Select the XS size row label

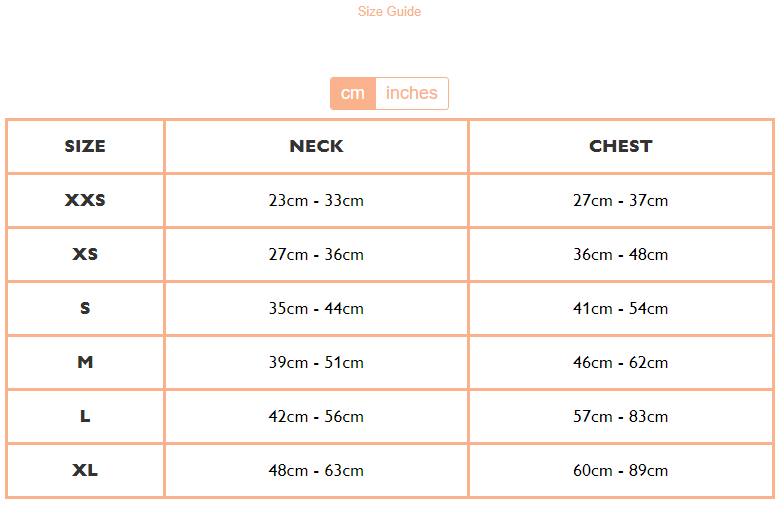tap(85, 254)
